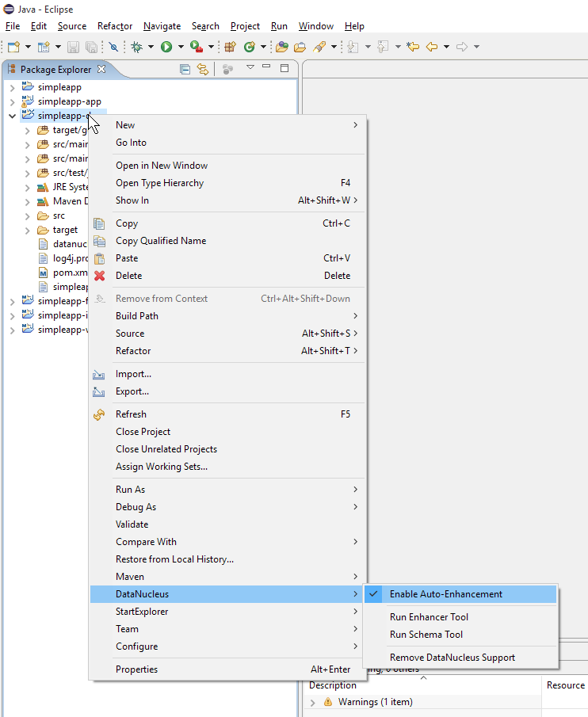Screen dimensions: 588x717
Task: Click the Save toolbar icon
Action: tap(73, 47)
